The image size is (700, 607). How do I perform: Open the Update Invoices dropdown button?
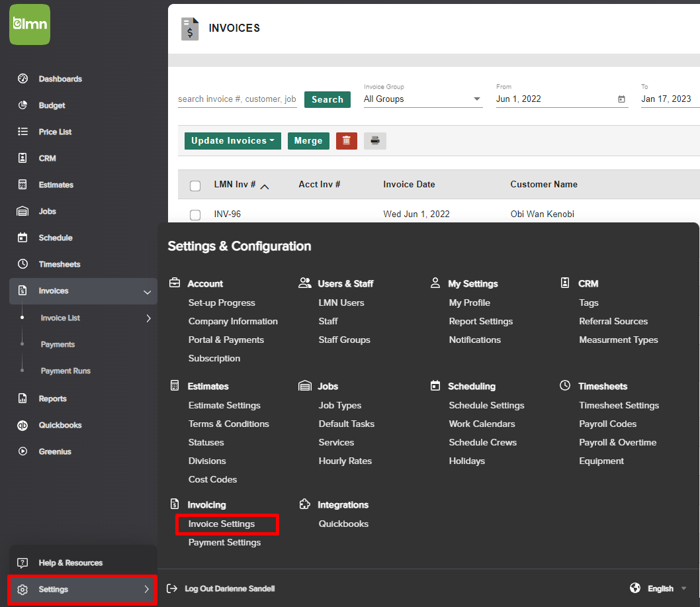(233, 141)
